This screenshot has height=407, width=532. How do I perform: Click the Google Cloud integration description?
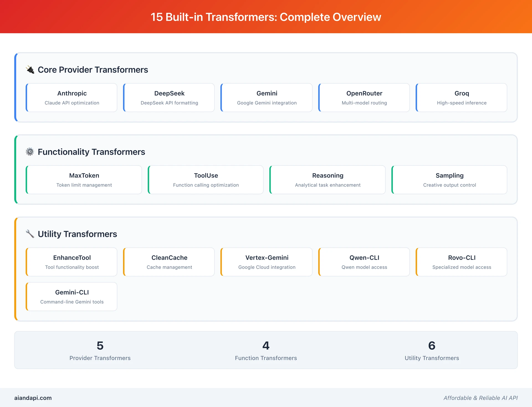[267, 267]
